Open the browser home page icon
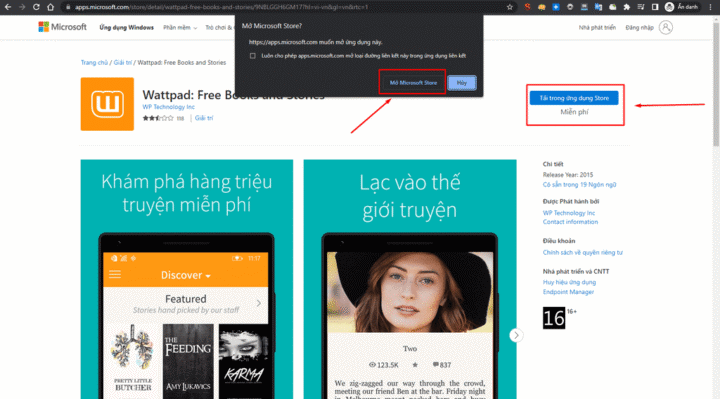Viewport: 720px width, 399px height. point(51,7)
